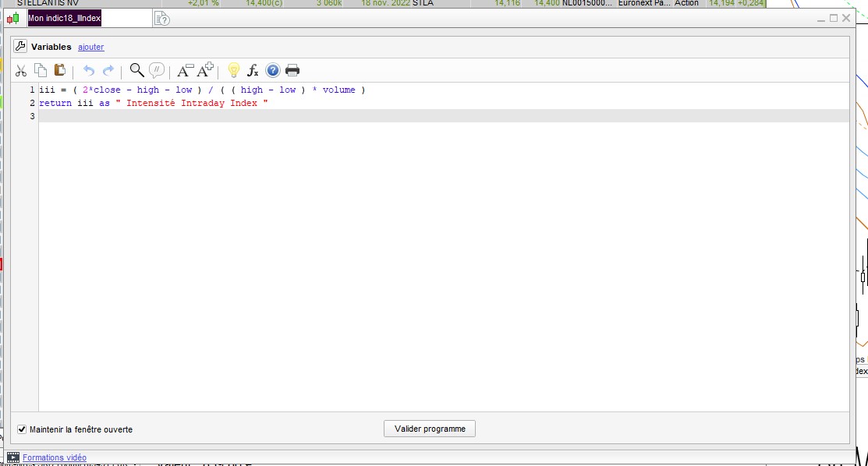Click the candlestick indicator icon in title bar
The height and width of the screenshot is (466, 868).
(x=12, y=19)
